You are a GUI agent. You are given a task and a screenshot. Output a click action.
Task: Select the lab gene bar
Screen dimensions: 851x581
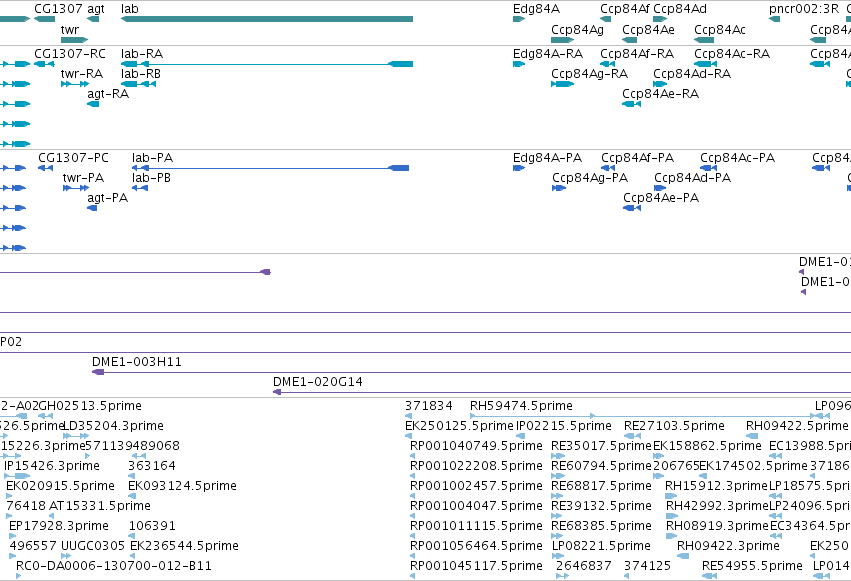[266, 19]
